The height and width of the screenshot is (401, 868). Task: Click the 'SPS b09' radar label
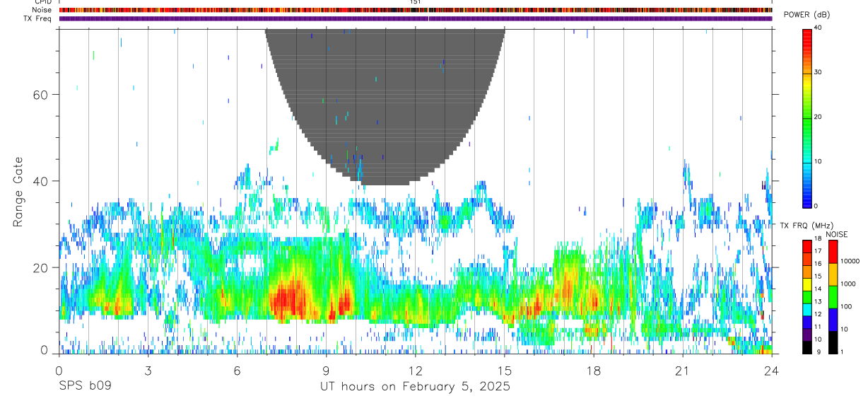pos(85,387)
